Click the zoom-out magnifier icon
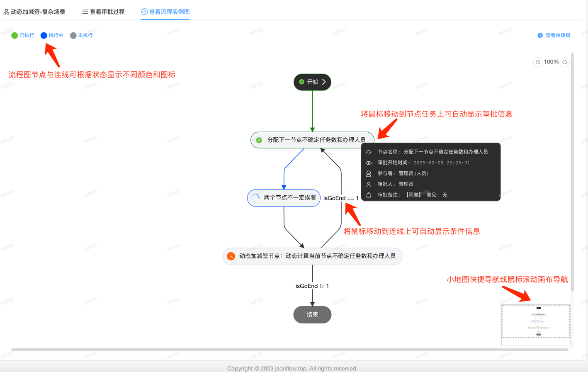The image size is (588, 372). click(x=564, y=62)
